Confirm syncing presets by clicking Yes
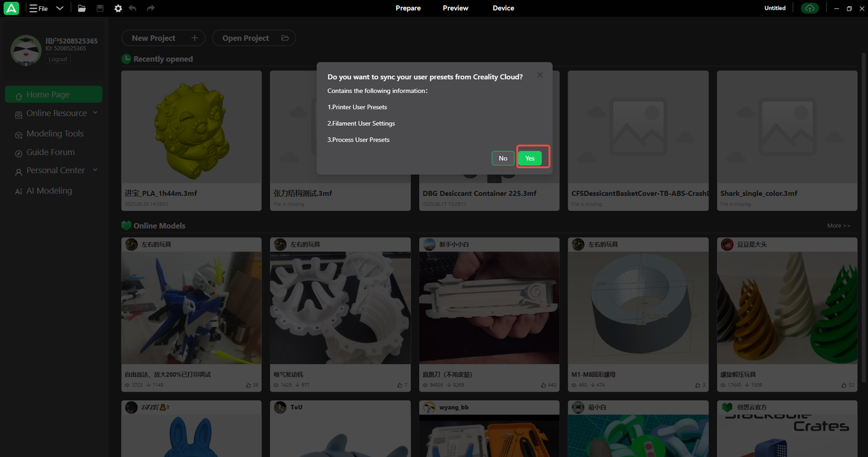Viewport: 868px width, 457px height. pos(530,158)
